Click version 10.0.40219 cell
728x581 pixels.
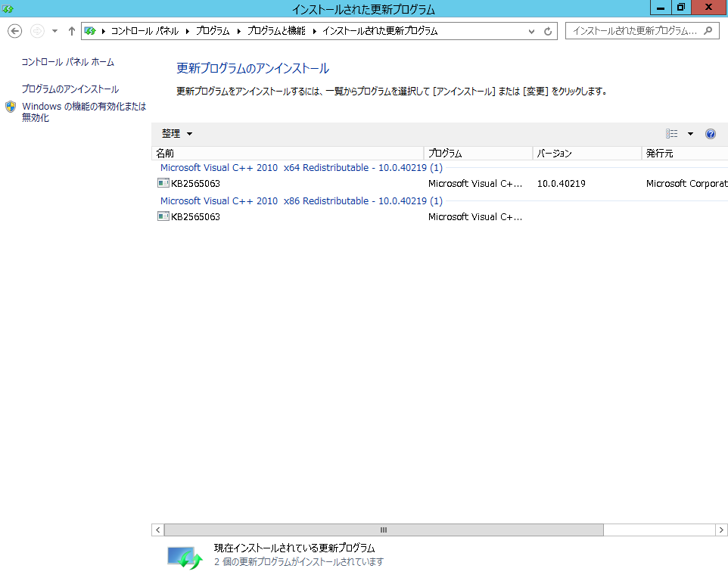pyautogui.click(x=562, y=183)
